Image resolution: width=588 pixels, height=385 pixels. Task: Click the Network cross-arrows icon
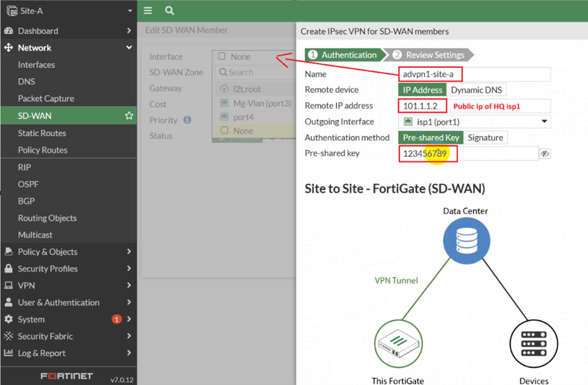(x=9, y=48)
